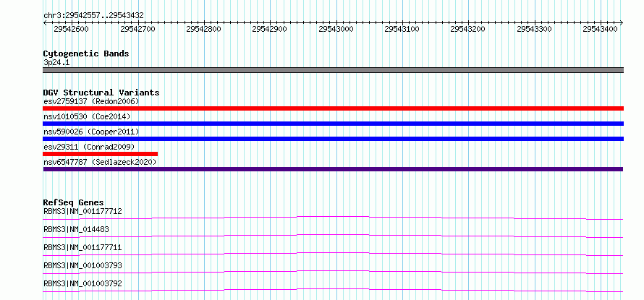Click ruler tick label 29543300
The height and width of the screenshot is (300, 644).
point(534,29)
